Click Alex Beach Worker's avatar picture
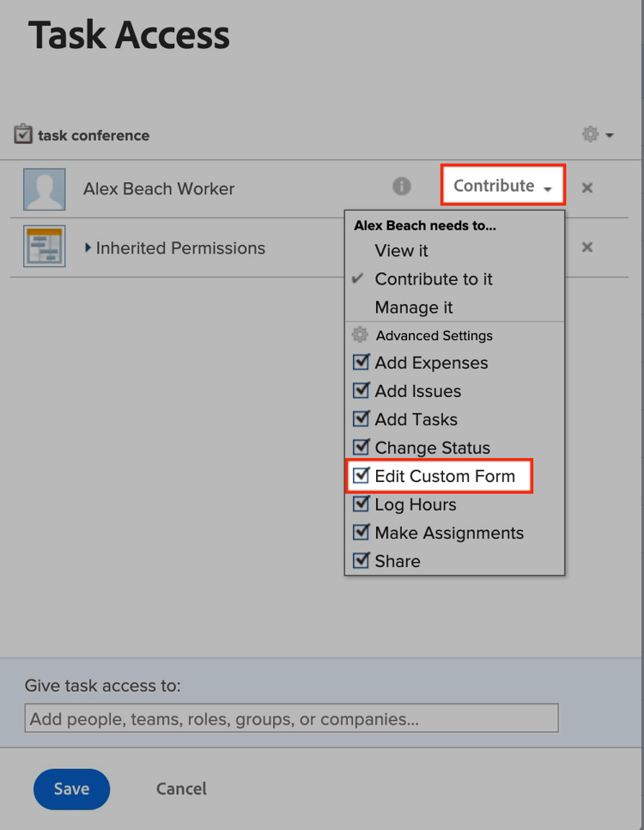 click(45, 190)
